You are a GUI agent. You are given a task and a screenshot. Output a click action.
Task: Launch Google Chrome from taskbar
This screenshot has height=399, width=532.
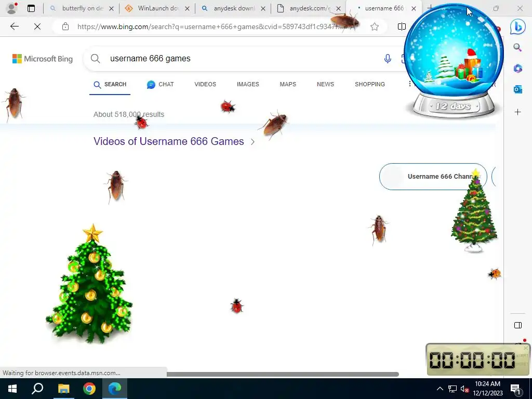coord(89,389)
